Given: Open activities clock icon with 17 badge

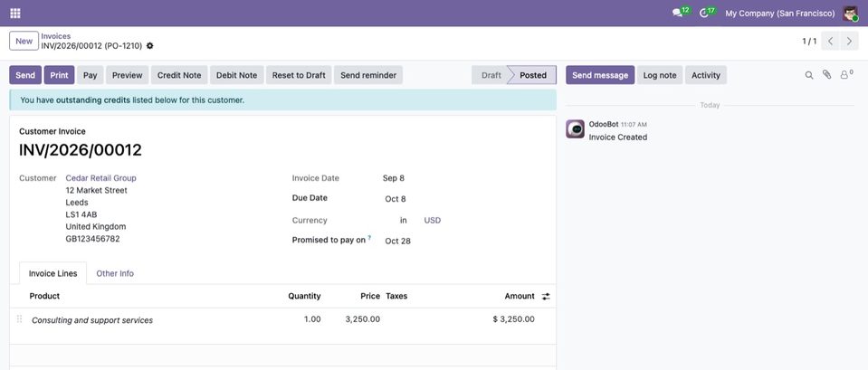Looking at the screenshot, I should point(708,12).
